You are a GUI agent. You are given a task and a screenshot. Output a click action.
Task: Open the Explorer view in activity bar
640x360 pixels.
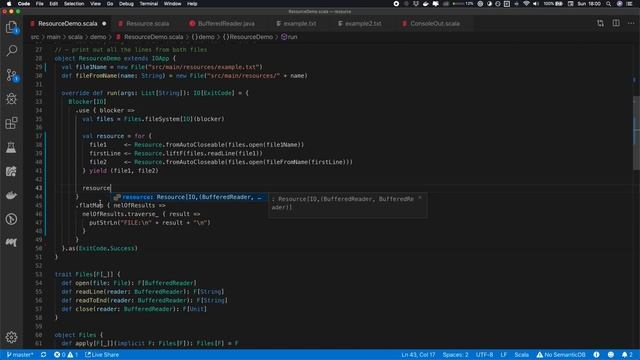[11, 27]
